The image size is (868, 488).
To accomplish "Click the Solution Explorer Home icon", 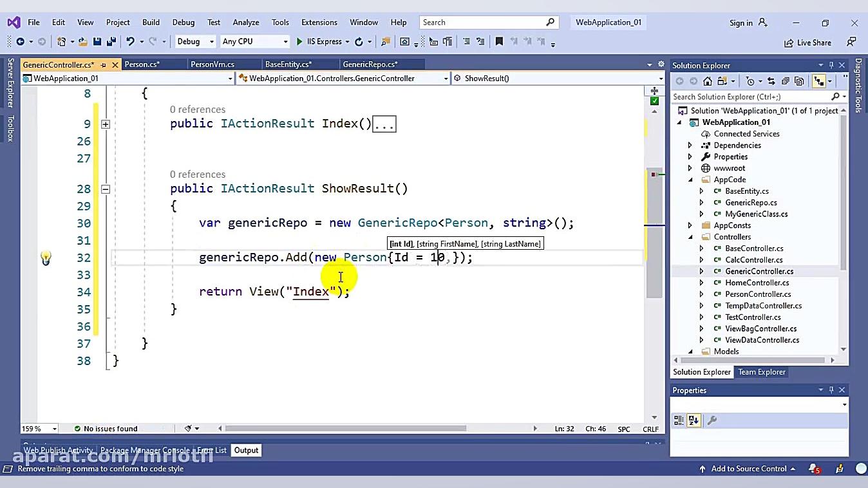I will pos(708,81).
